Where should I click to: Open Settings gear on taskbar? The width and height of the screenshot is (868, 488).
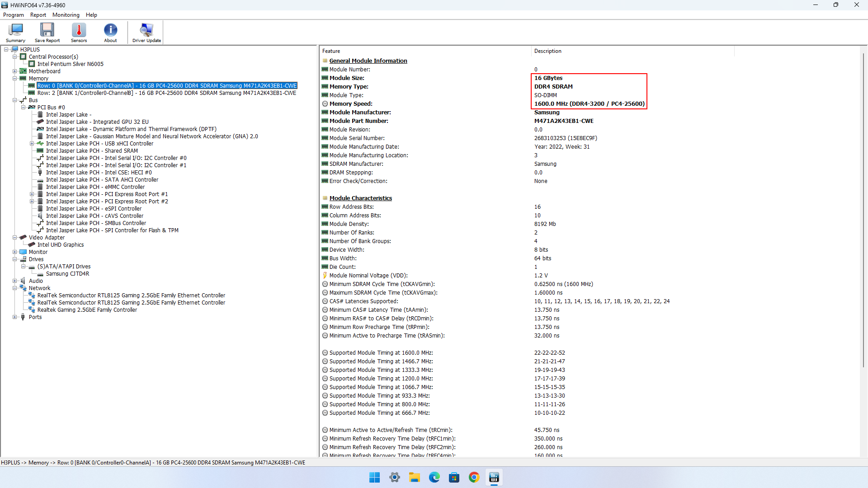tap(395, 477)
